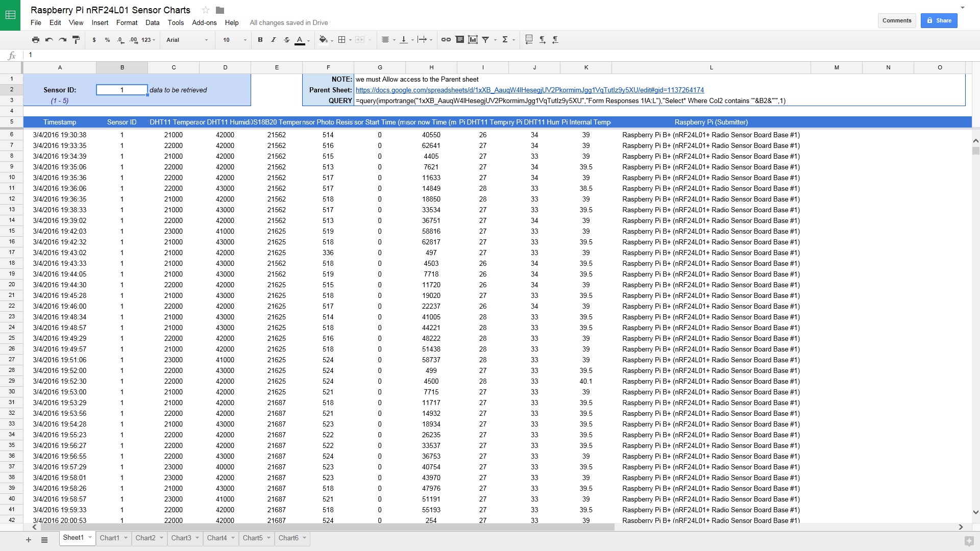Open the font size dropdown
Image resolution: width=980 pixels, height=551 pixels.
click(235, 40)
